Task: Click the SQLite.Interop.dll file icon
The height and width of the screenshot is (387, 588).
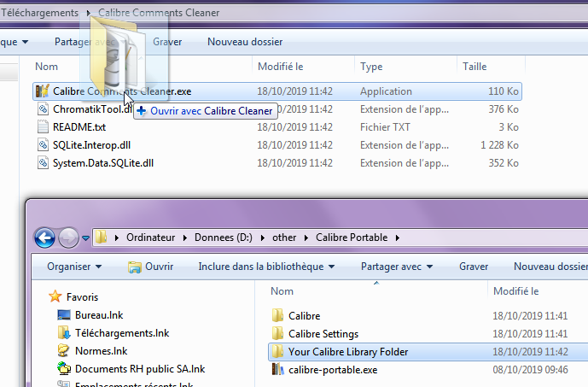Action: point(43,145)
